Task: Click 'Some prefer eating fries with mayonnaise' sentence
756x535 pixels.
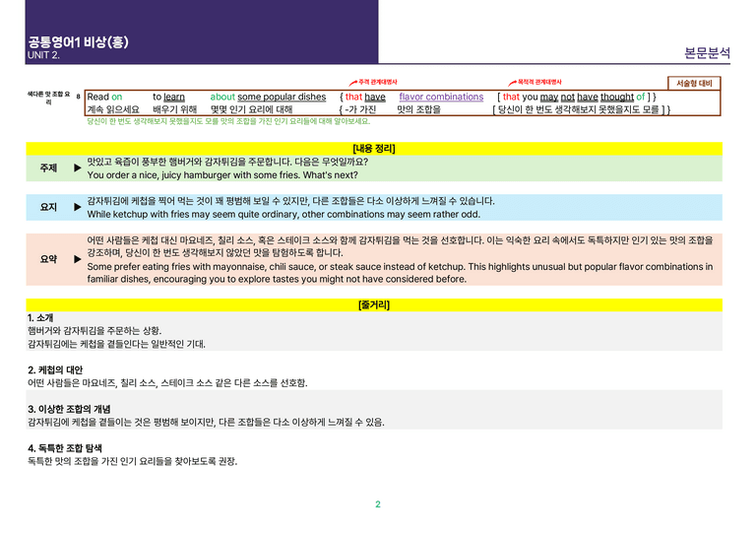Action: coord(400,273)
